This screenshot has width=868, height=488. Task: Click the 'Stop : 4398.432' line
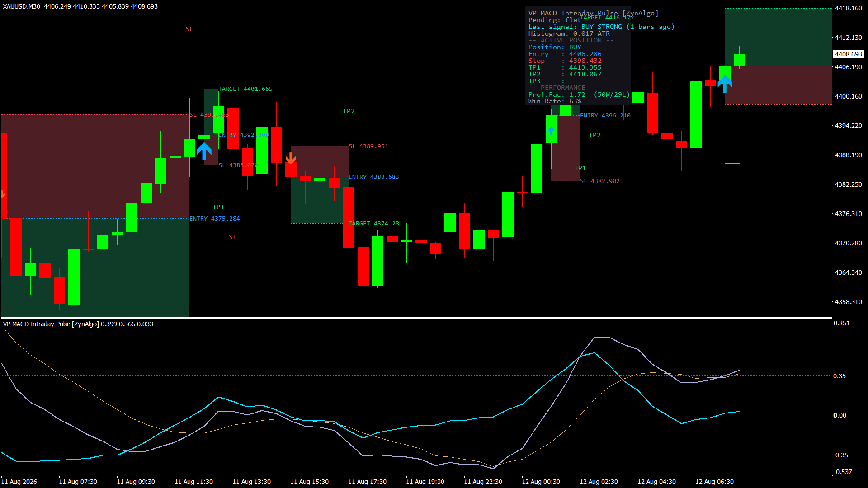tap(565, 61)
